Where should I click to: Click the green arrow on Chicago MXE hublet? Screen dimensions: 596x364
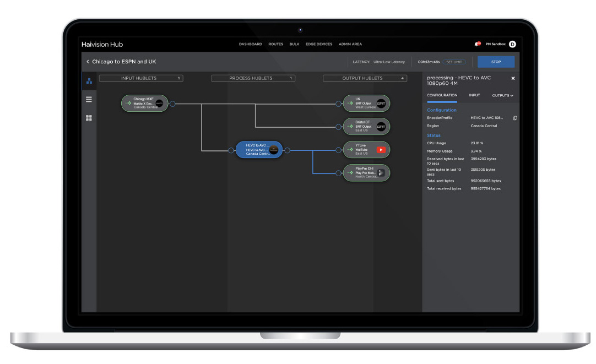tap(128, 103)
